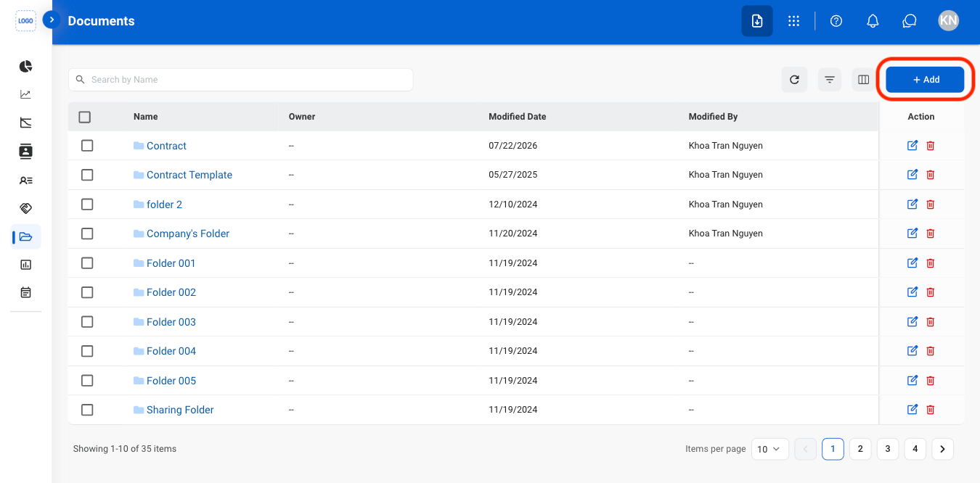Toggle the select-all header checkbox
This screenshot has height=483, width=980.
coord(85,117)
